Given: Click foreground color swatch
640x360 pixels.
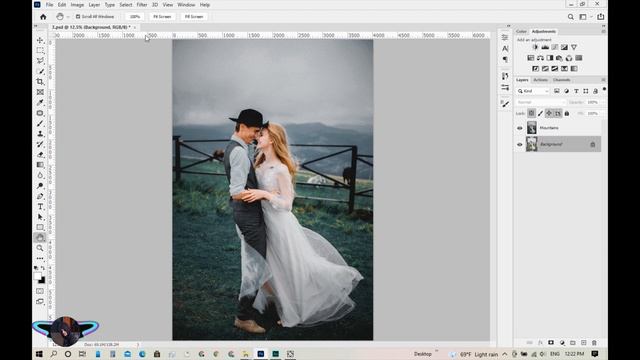Looking at the screenshot, I should [38, 276].
